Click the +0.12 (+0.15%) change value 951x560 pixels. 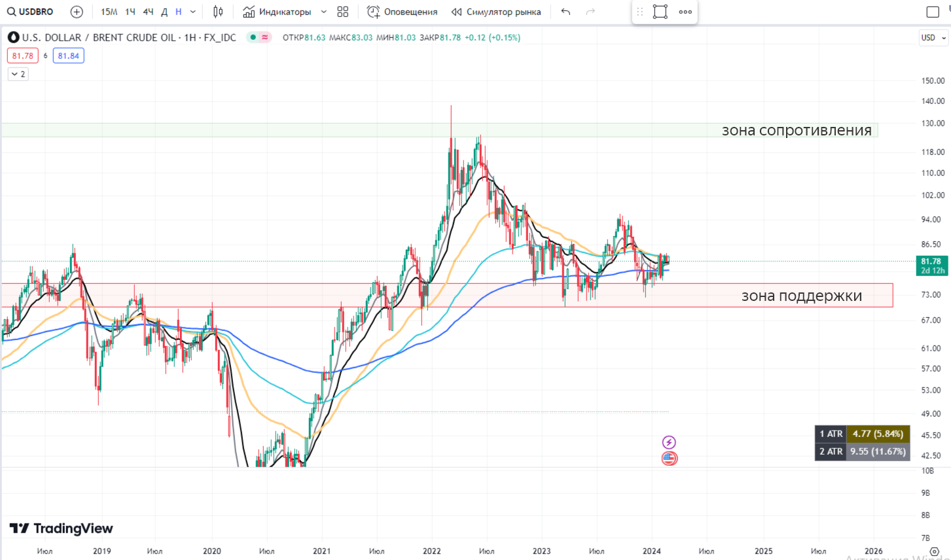tap(492, 37)
